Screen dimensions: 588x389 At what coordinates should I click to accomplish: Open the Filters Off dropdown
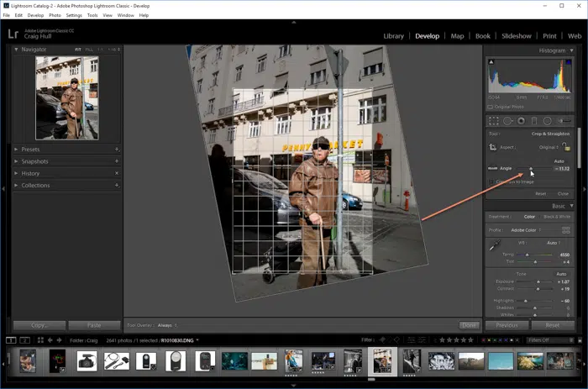click(x=549, y=340)
